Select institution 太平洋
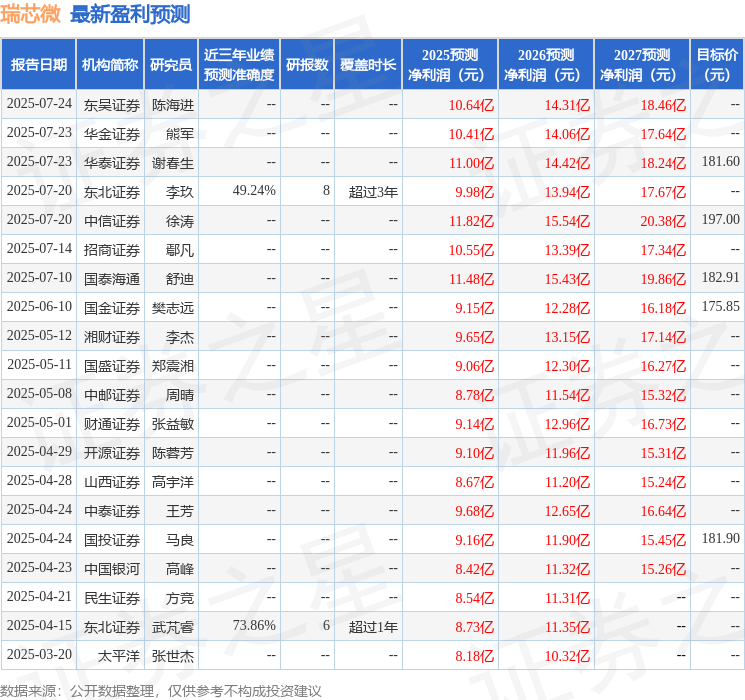Screen dimensions: 745x700 tap(119, 656)
